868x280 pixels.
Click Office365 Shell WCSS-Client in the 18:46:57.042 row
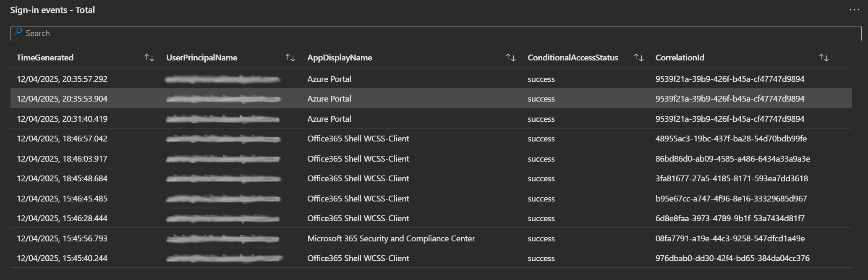[358, 139]
